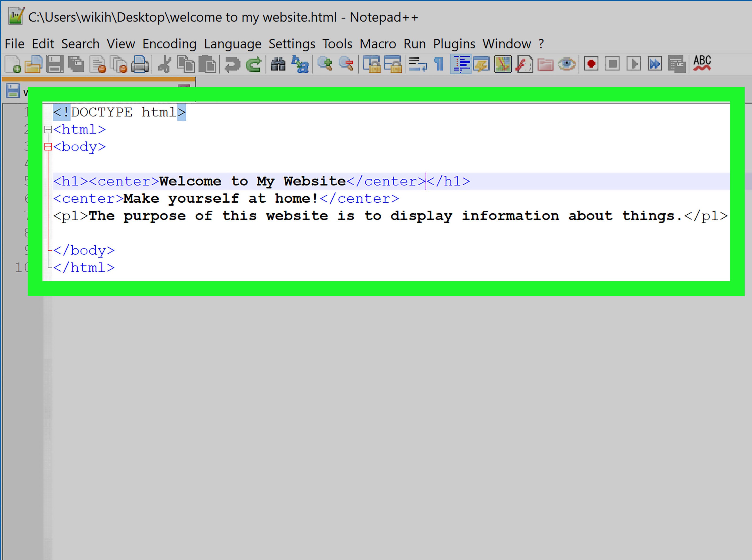Click the Undo icon in toolbar
Viewport: 752px width, 560px height.
tap(230, 64)
